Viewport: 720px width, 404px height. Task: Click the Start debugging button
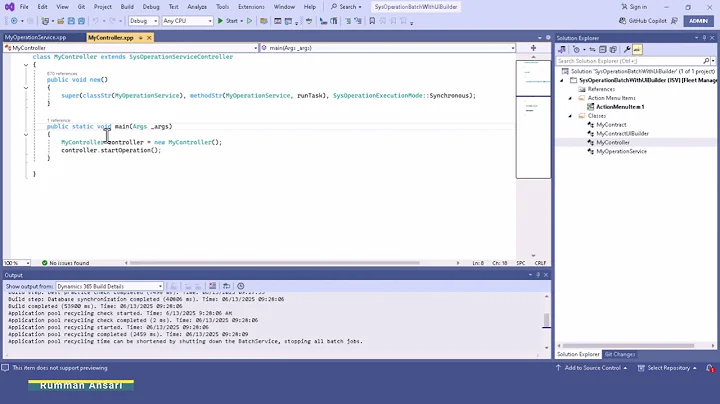click(229, 21)
